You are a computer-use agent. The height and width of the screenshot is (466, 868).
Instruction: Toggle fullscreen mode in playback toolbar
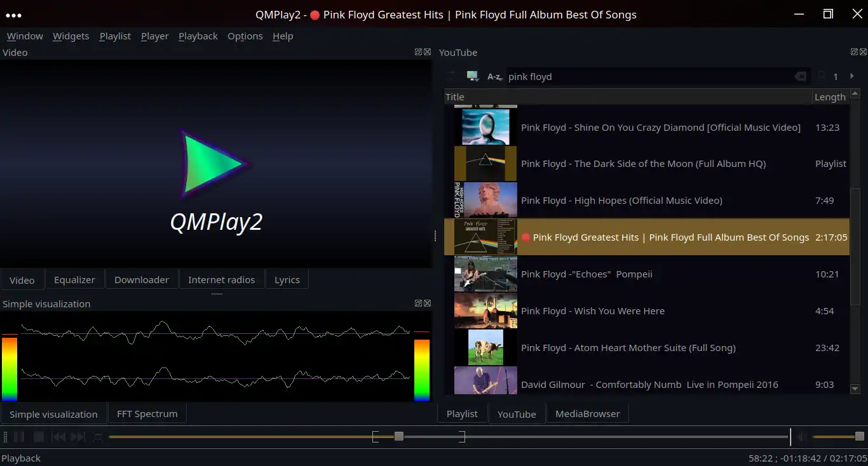(97, 437)
